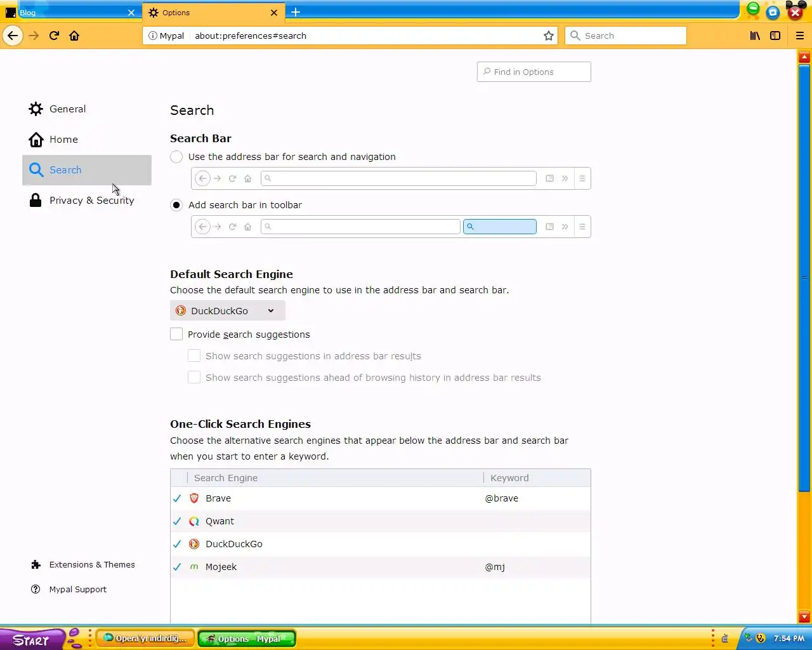
Task: Click the Find in Options field
Action: pyautogui.click(x=534, y=72)
